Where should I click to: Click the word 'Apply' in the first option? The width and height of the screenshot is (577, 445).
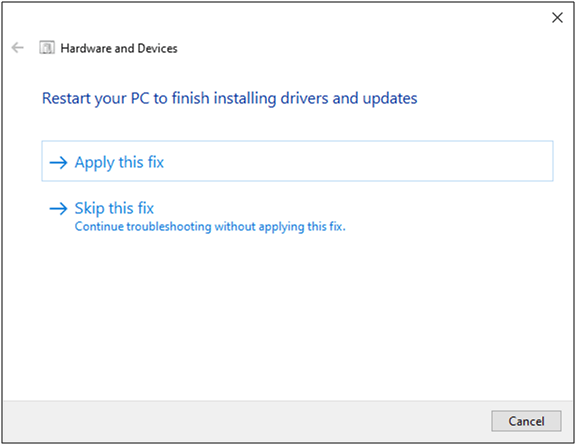click(95, 163)
